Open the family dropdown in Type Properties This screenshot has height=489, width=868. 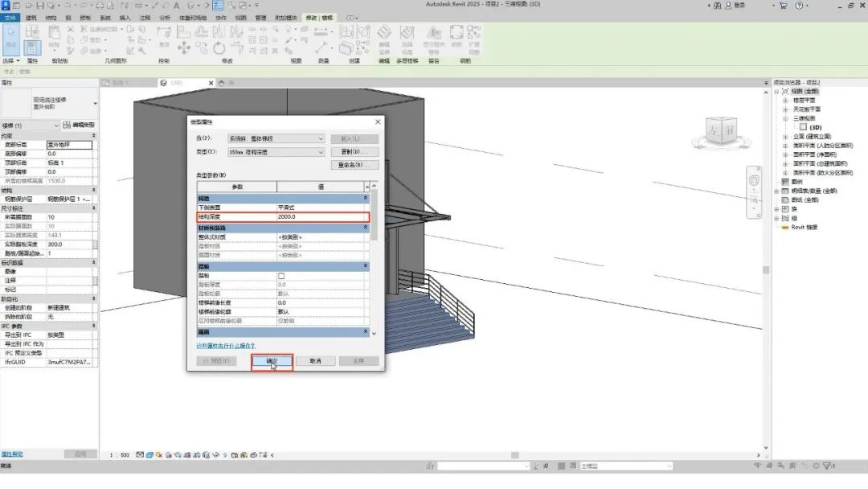point(276,138)
